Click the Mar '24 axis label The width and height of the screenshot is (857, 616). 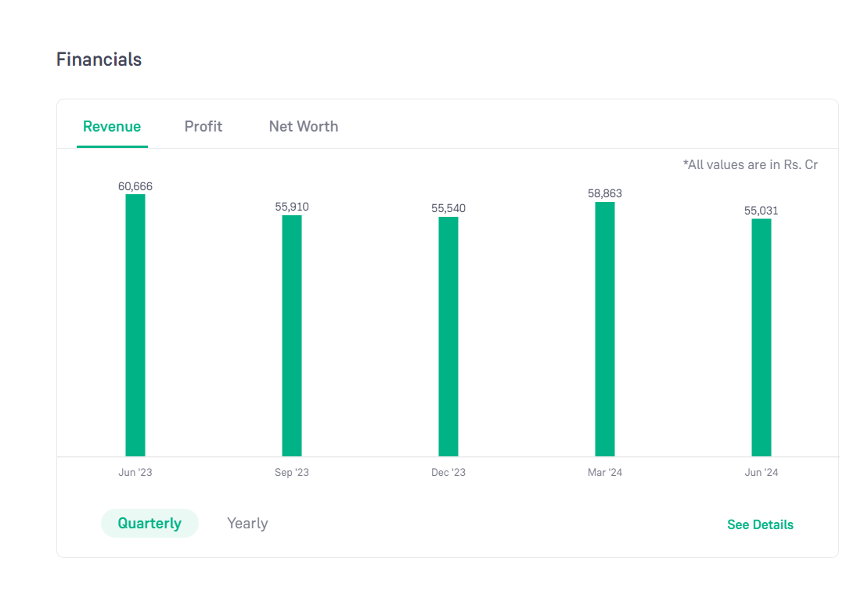(605, 472)
